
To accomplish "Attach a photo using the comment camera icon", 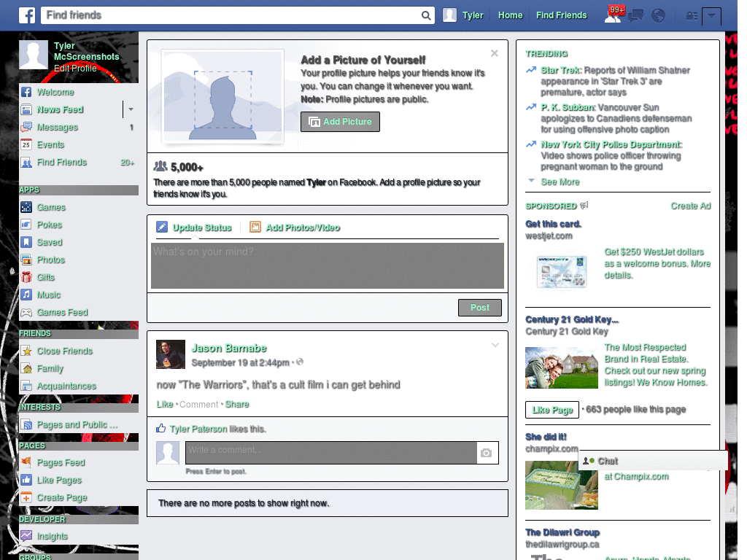I will click(487, 453).
